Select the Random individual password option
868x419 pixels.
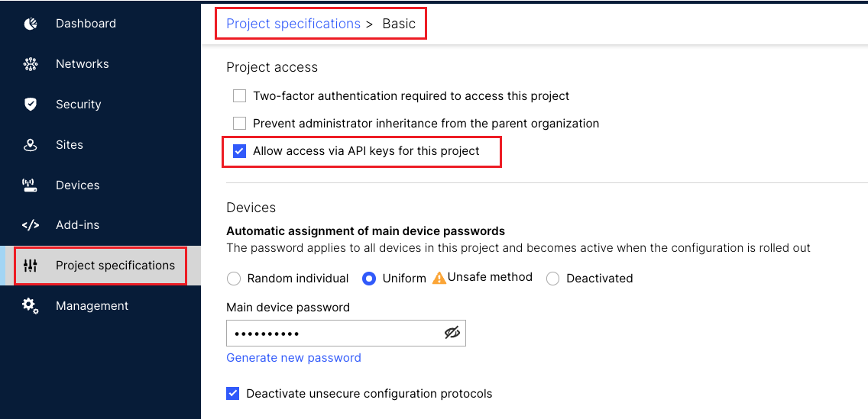(x=234, y=279)
